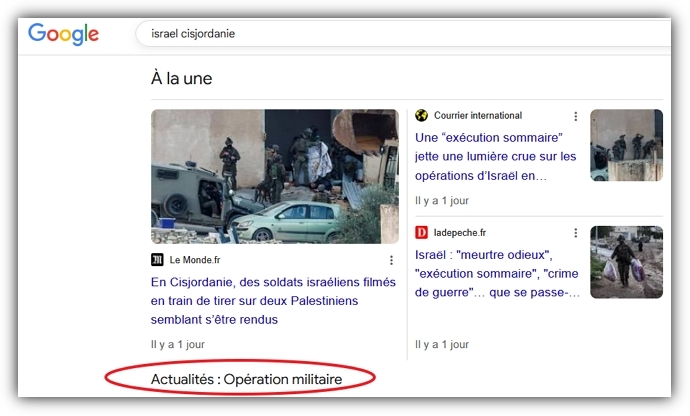Viewport: 690px width, 416px height.
Task: Click the Google logo
Action: [63, 33]
